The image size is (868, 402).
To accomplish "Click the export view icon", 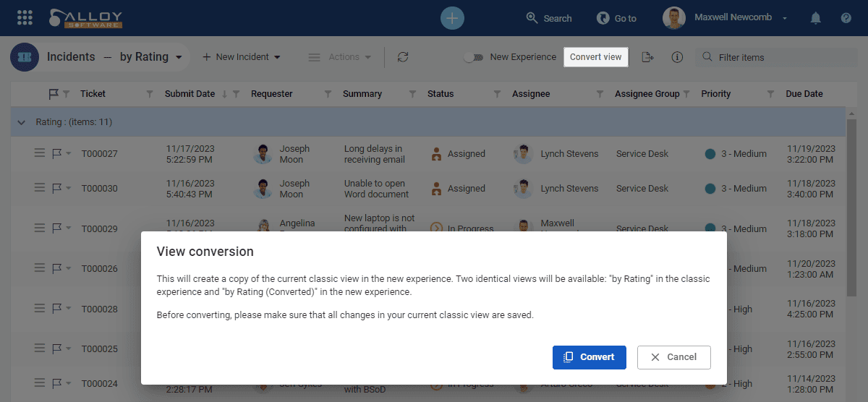I will pos(647,57).
